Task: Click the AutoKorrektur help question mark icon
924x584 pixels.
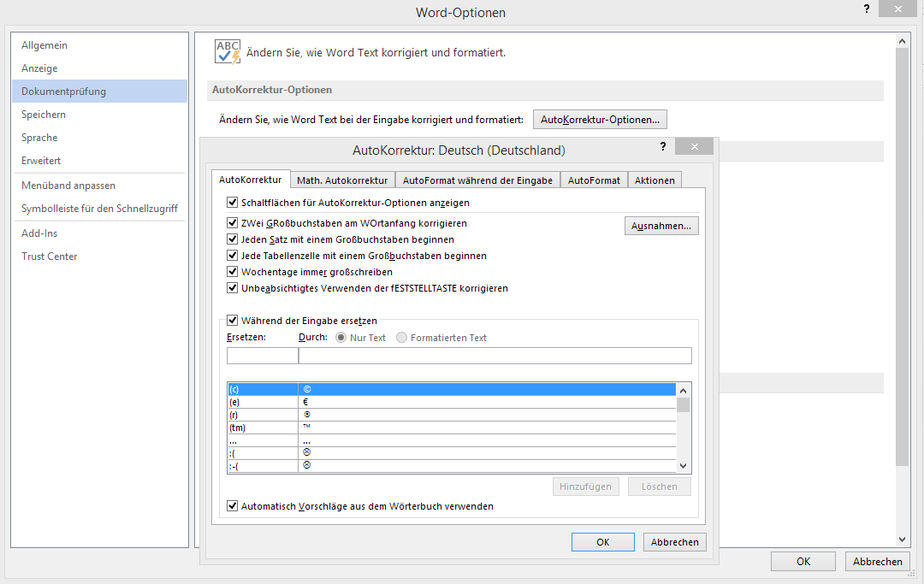Action: click(662, 147)
